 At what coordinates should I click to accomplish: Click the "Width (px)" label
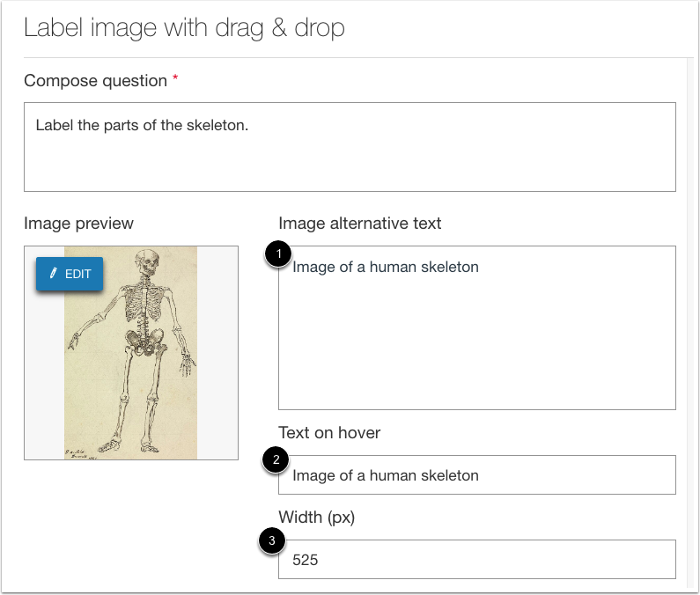(x=316, y=517)
